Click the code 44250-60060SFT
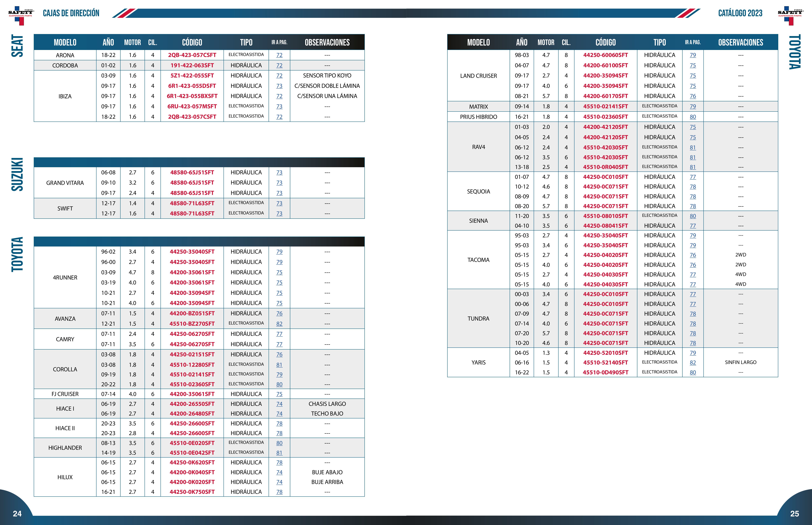812x525 pixels. (x=606, y=55)
